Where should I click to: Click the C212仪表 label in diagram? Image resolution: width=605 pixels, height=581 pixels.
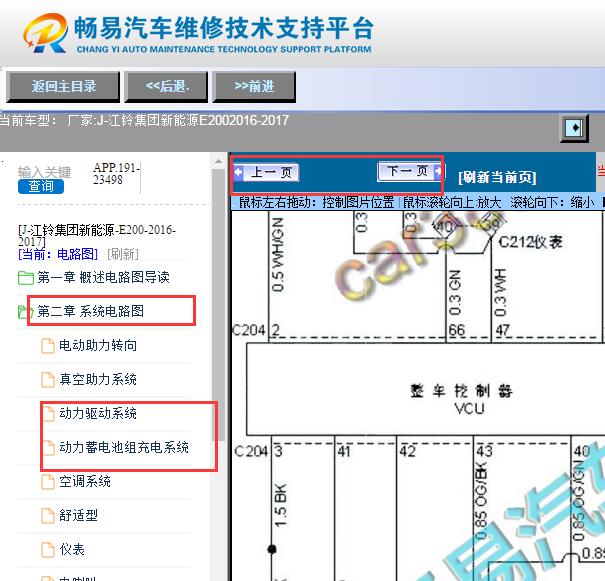point(530,242)
